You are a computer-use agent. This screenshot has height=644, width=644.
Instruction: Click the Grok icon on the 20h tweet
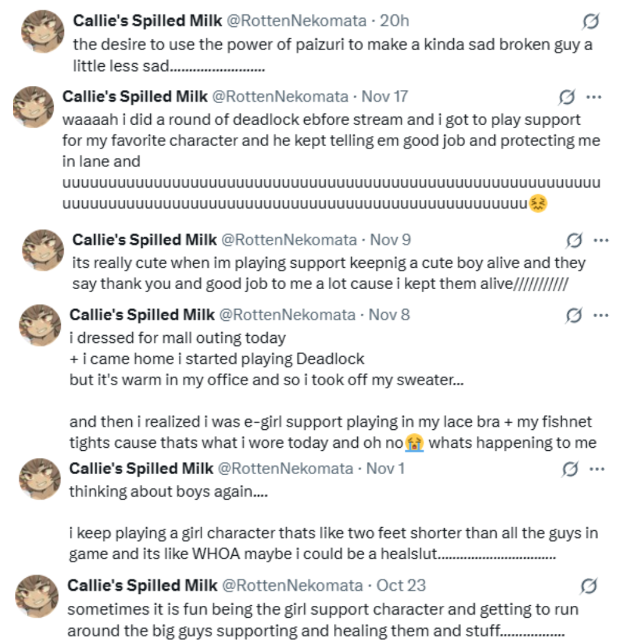pos(590,22)
